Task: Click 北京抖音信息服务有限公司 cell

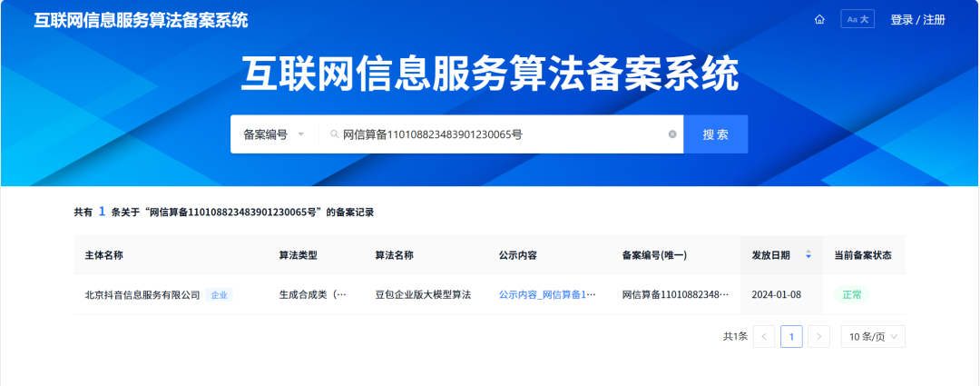Action: (x=142, y=294)
